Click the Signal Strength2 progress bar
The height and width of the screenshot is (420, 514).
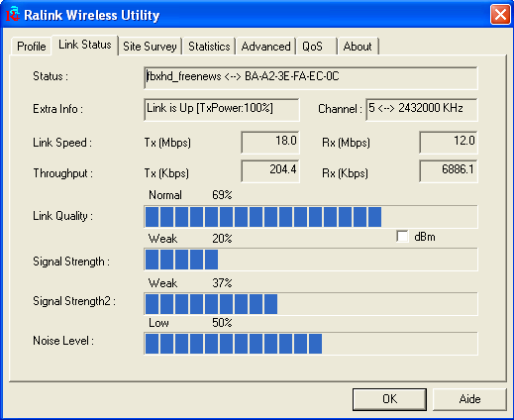311,304
